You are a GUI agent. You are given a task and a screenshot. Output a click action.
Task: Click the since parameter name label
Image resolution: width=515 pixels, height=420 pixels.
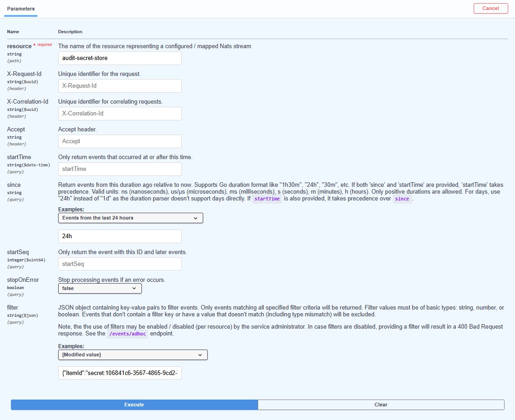click(14, 185)
